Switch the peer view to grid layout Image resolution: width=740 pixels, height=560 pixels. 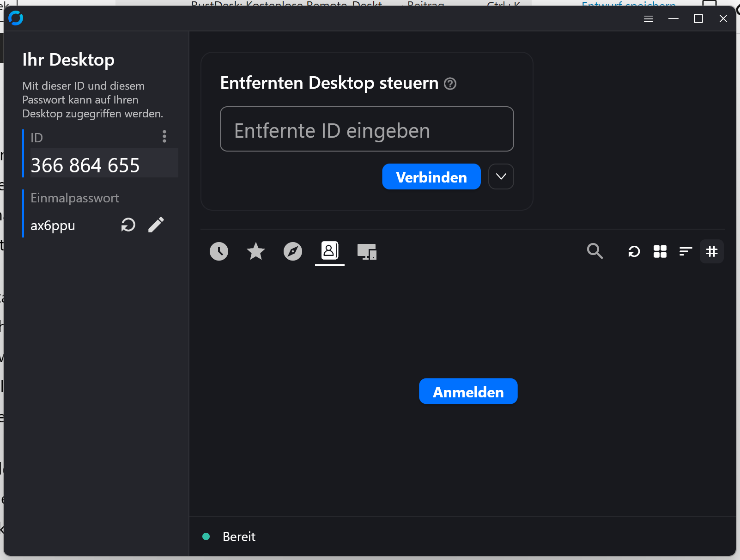coord(660,251)
